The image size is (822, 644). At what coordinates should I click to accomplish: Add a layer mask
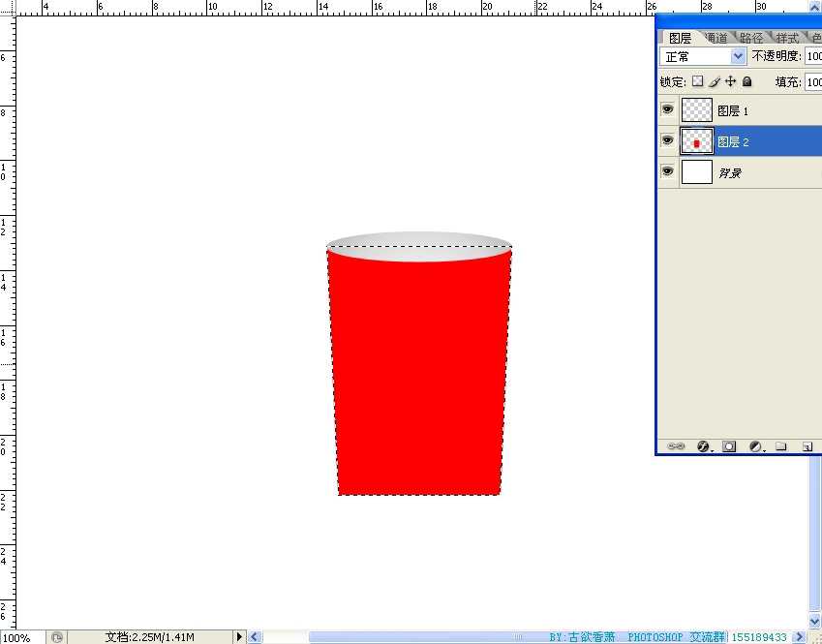[729, 446]
